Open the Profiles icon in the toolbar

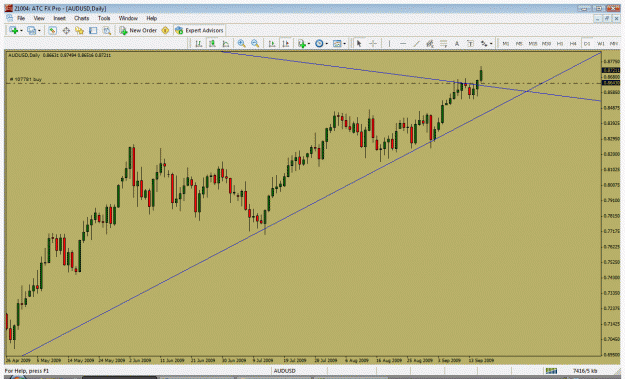pos(31,30)
